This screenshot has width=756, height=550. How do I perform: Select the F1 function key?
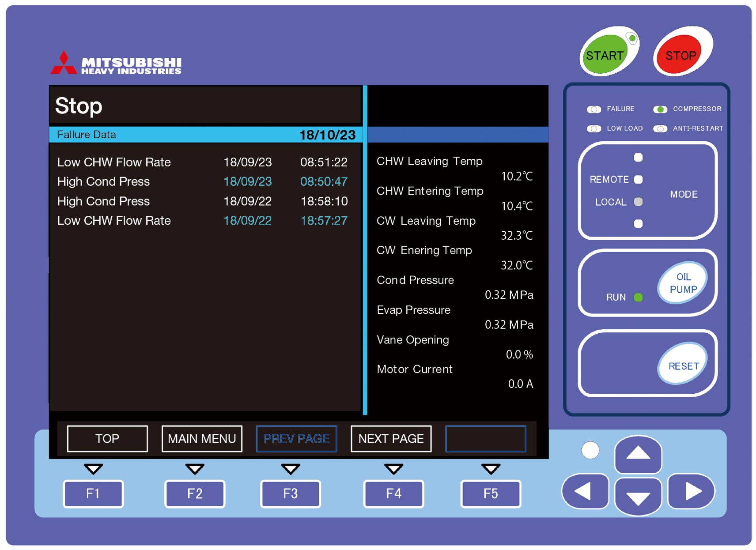click(x=93, y=493)
